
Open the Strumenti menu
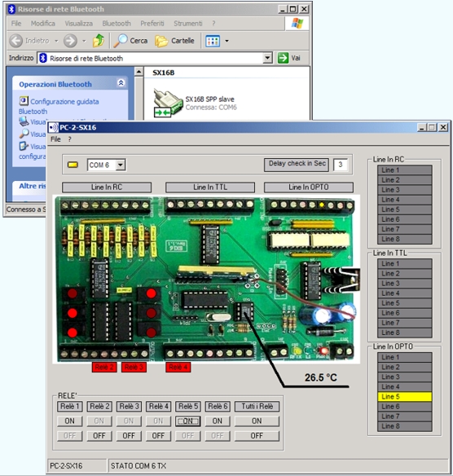pos(188,24)
